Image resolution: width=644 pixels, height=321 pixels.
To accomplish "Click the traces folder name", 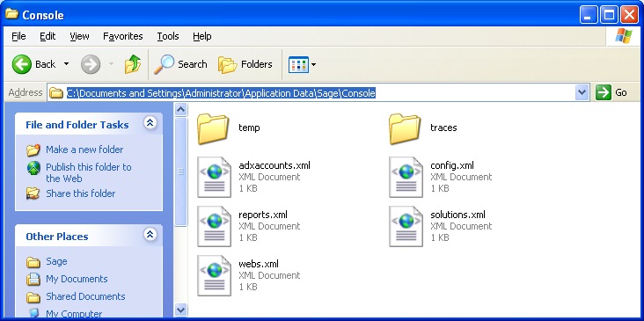I will 443,128.
